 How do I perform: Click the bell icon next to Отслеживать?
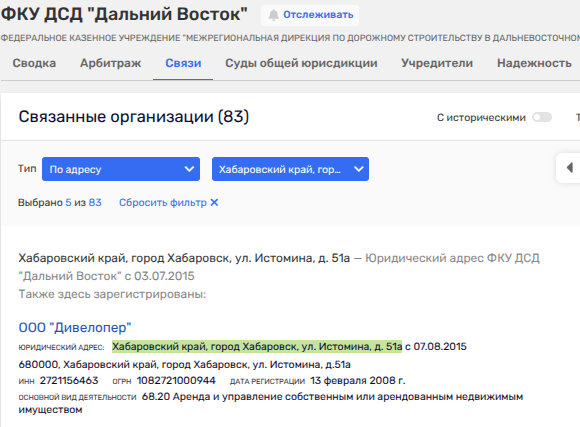click(273, 15)
